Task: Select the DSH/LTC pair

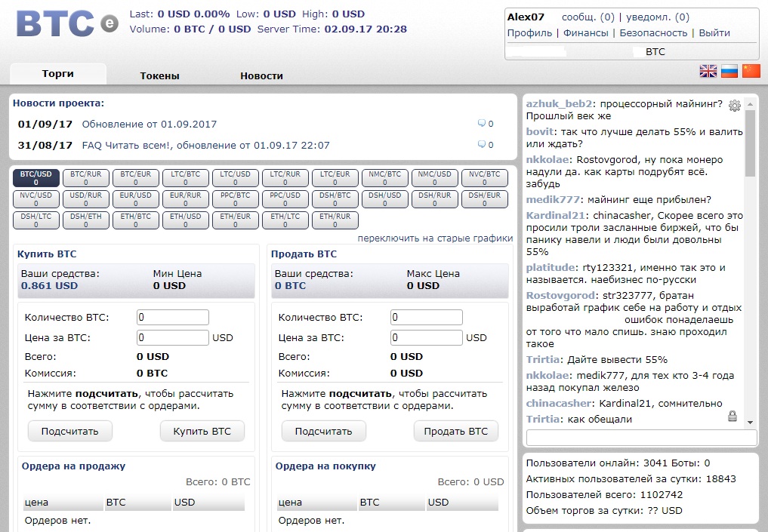Action: pyautogui.click(x=35, y=220)
